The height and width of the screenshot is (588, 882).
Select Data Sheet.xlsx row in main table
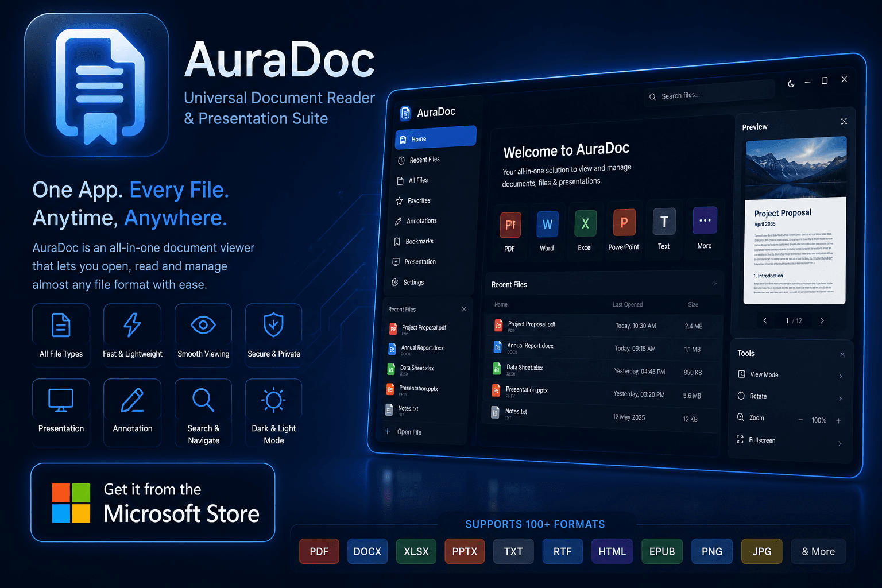pos(603,370)
